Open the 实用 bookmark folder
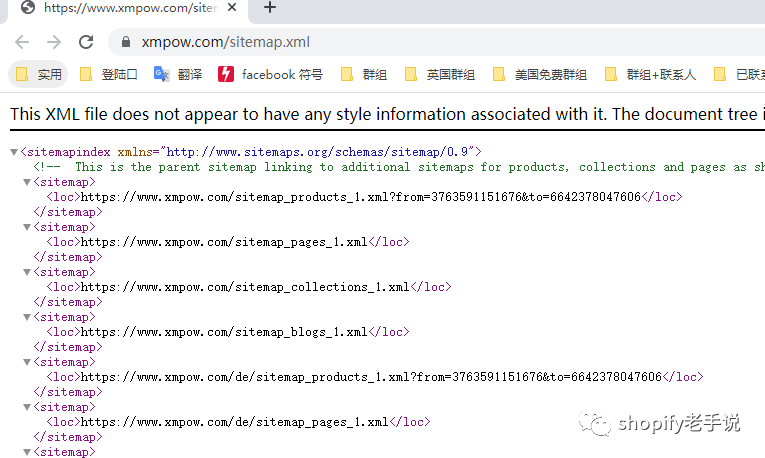The height and width of the screenshot is (458, 765). 39,75
